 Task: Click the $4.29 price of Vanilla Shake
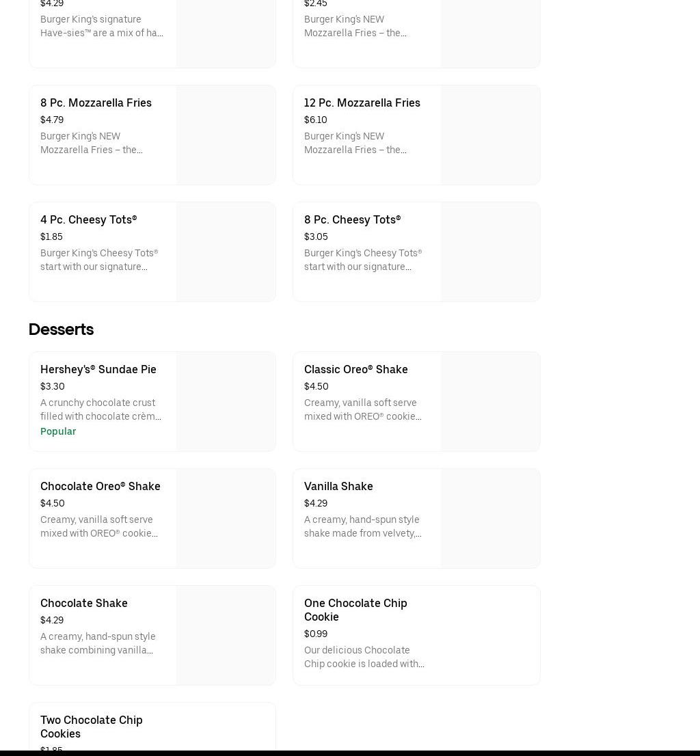(316, 503)
